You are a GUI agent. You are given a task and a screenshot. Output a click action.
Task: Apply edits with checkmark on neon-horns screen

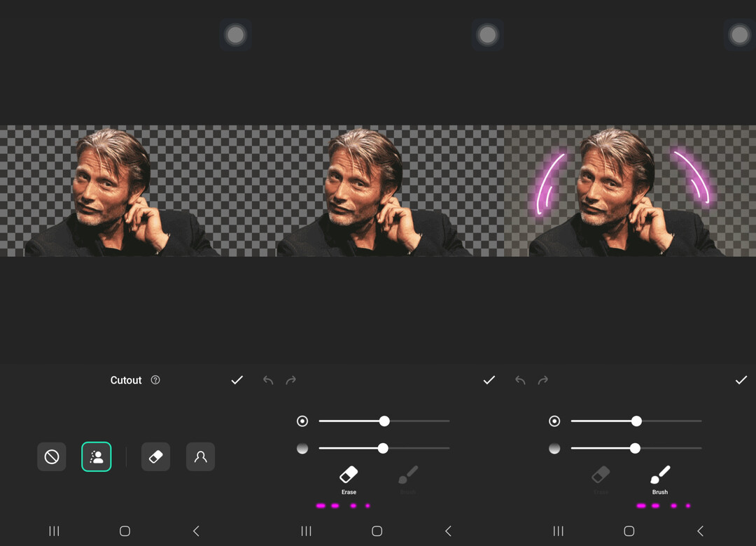741,380
